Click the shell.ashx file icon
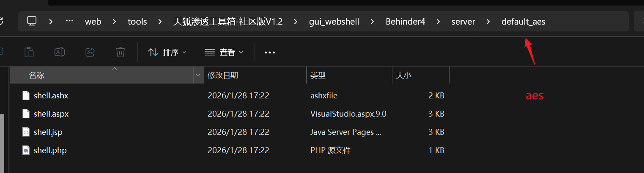Screen dimensions: 644x173 [x=26, y=96]
